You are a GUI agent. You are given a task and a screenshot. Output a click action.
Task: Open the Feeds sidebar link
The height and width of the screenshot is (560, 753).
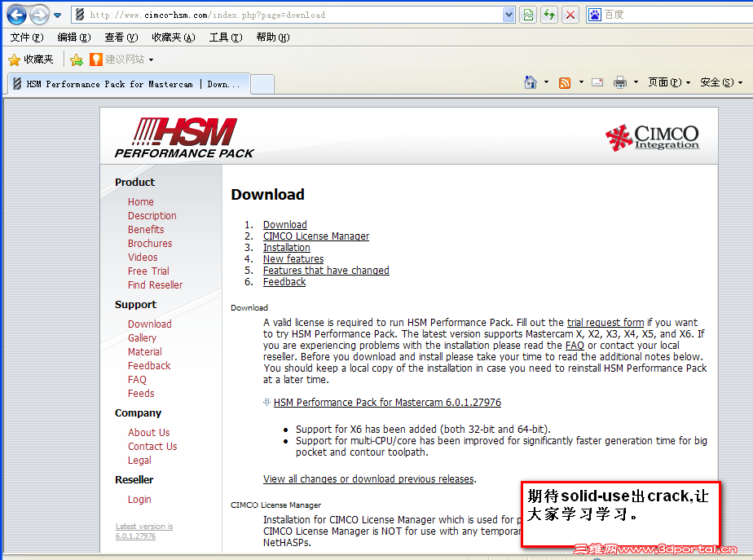[x=141, y=394]
